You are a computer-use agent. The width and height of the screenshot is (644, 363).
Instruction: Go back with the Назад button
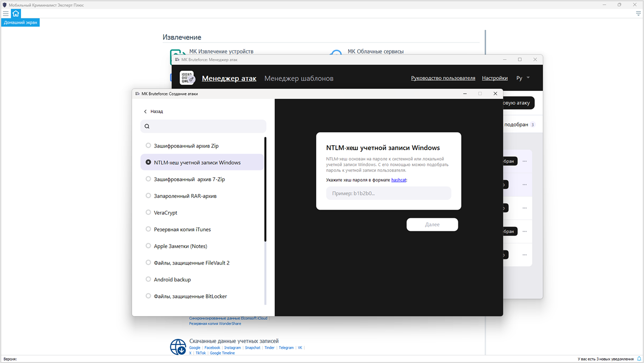[x=153, y=111]
